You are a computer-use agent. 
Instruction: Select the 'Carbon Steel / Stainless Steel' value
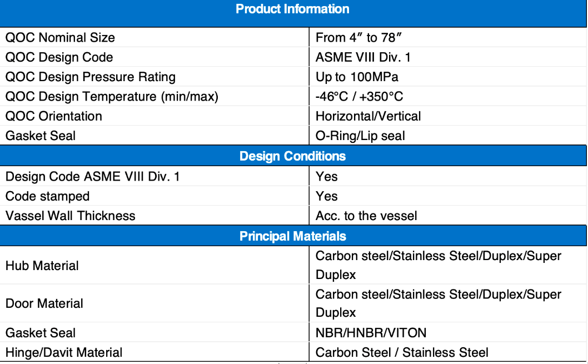[x=402, y=352]
